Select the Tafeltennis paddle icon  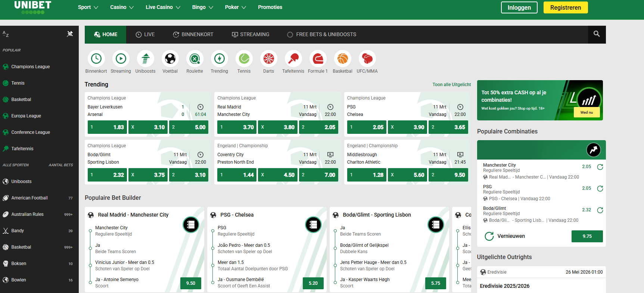pyautogui.click(x=293, y=59)
